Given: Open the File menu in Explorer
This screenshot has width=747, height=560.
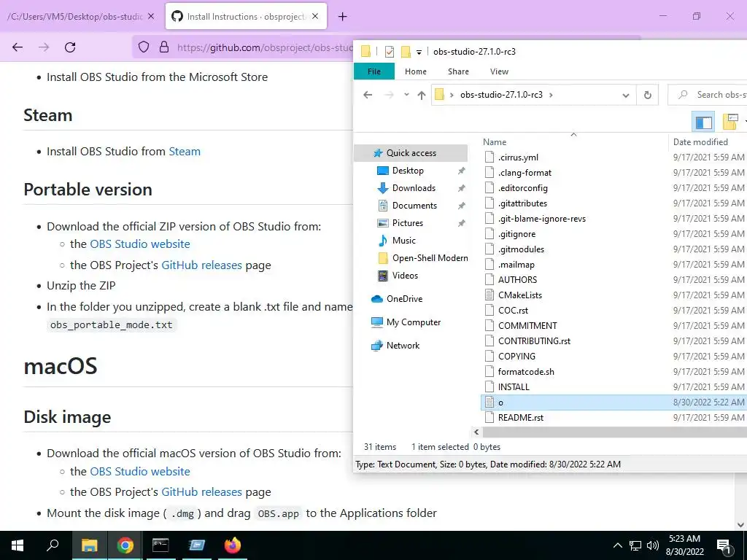Looking at the screenshot, I should point(374,71).
